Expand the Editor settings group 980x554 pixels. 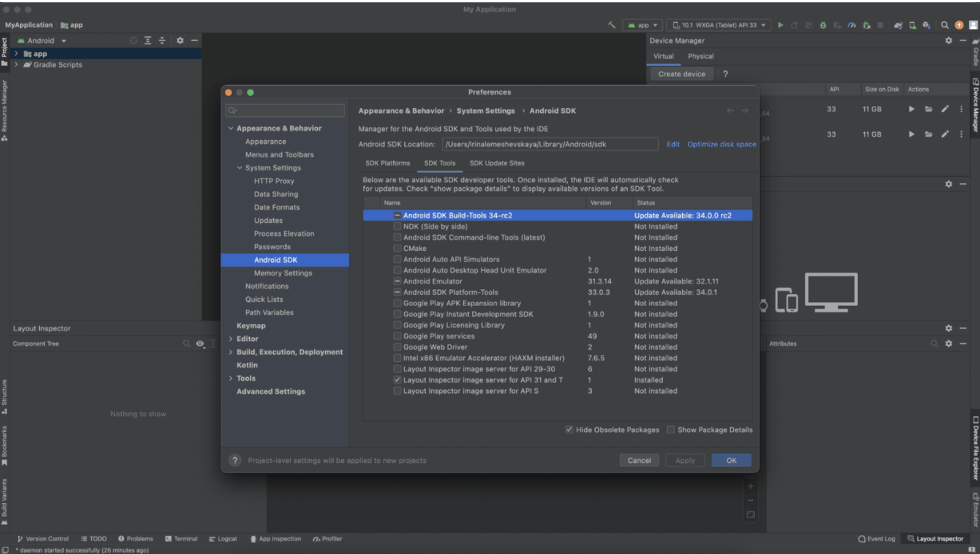coord(231,339)
